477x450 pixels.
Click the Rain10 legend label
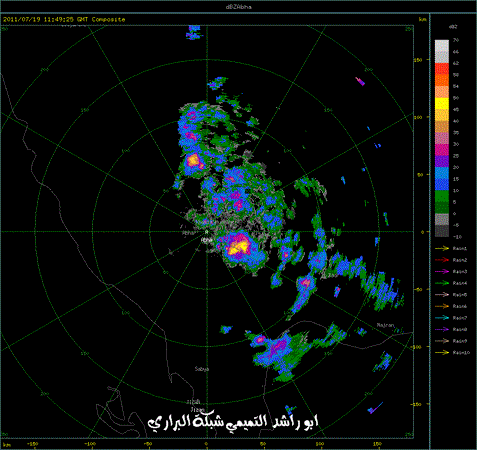(461, 352)
